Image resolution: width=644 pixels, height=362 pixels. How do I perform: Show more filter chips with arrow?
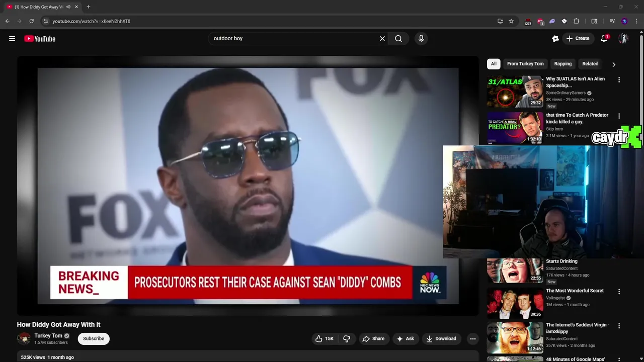[x=614, y=64]
